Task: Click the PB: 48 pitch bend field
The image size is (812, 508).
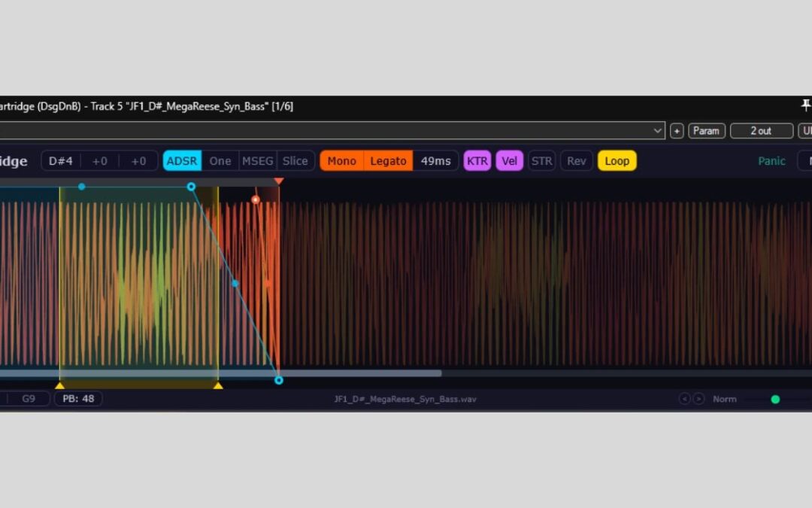Action: tap(78, 399)
